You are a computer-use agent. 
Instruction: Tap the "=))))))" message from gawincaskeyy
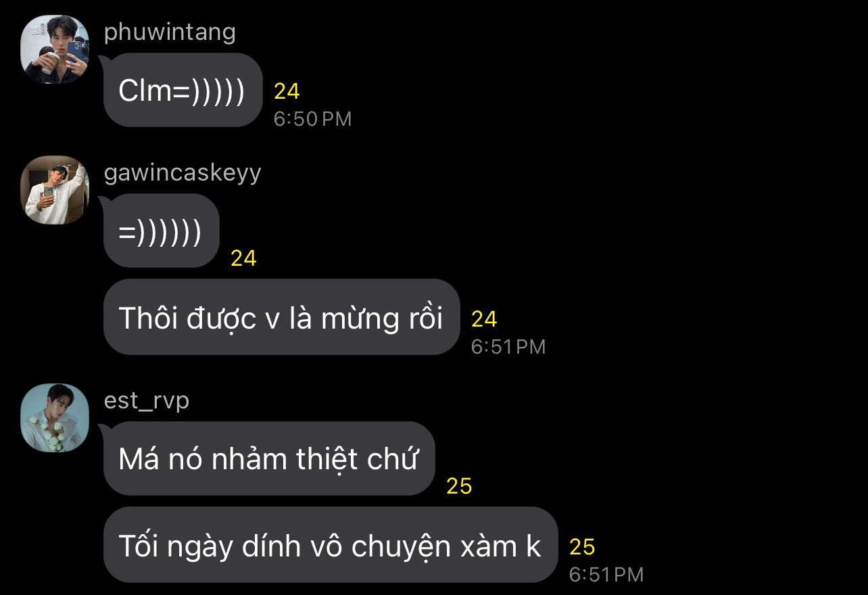[x=161, y=231]
